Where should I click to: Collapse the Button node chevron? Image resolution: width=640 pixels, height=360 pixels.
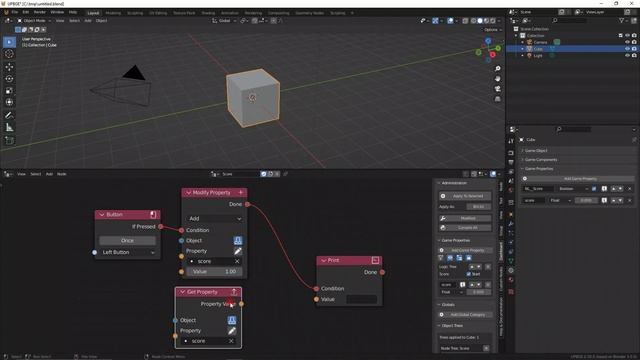(x=102, y=215)
